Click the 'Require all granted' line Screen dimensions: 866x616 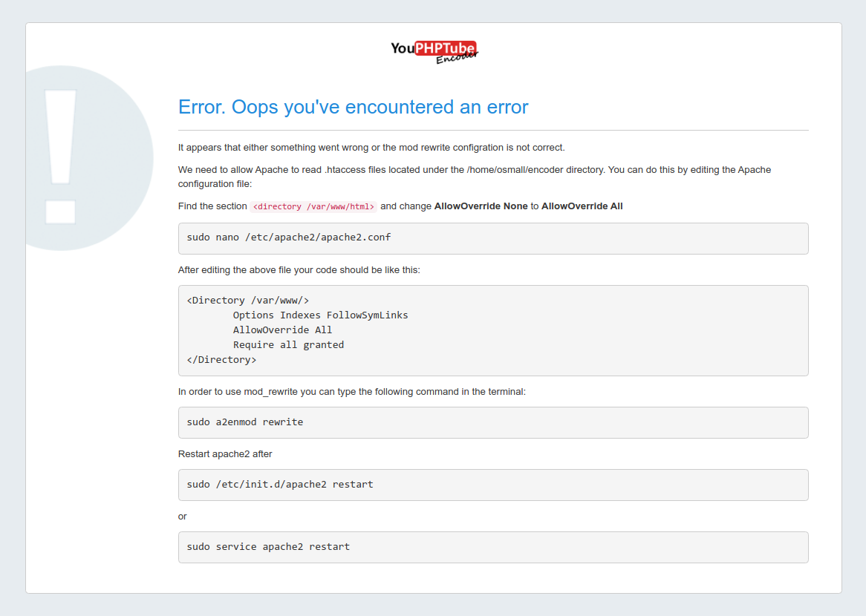[288, 345]
